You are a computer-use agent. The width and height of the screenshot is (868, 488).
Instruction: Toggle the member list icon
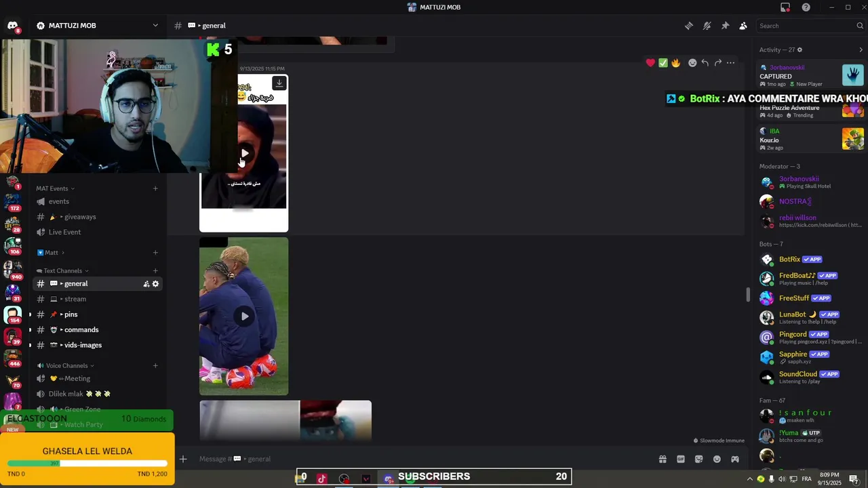(x=743, y=26)
